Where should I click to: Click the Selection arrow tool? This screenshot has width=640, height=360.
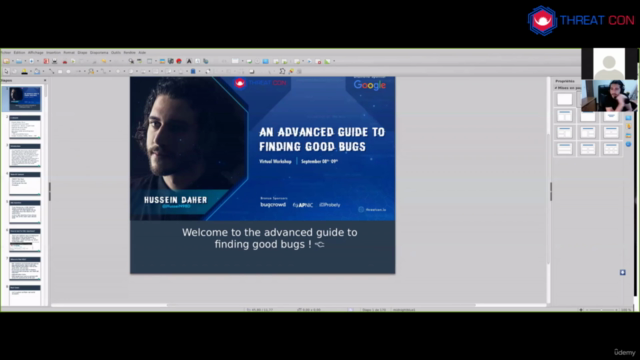tap(7, 71)
